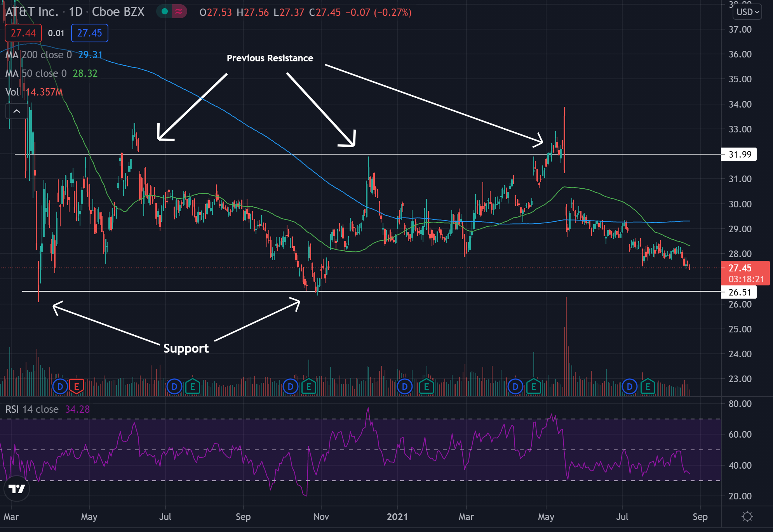This screenshot has width=773, height=532.
Task: Select the Vol indicator label
Action: 12,92
